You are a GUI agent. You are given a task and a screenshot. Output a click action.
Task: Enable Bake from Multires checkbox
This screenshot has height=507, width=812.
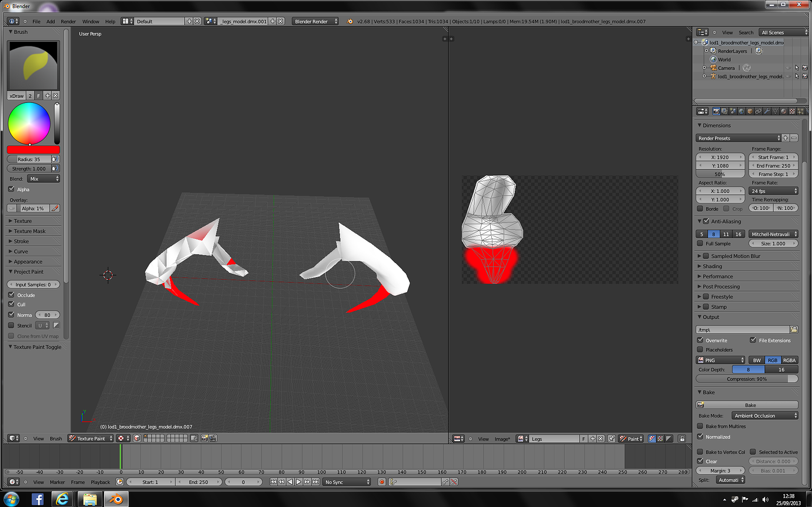pos(700,426)
